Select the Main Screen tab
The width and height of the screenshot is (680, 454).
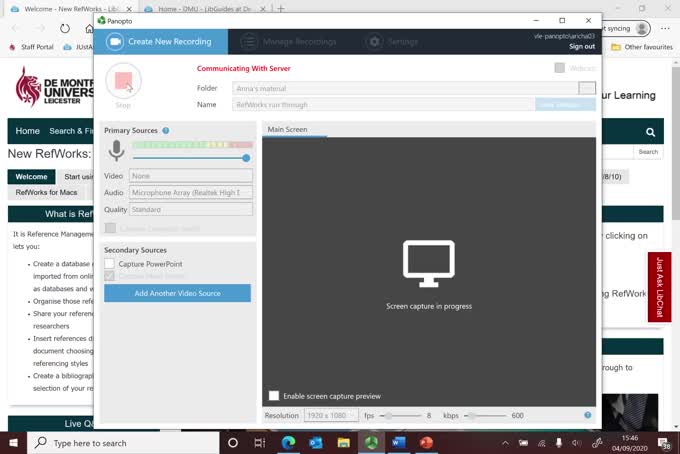click(287, 129)
